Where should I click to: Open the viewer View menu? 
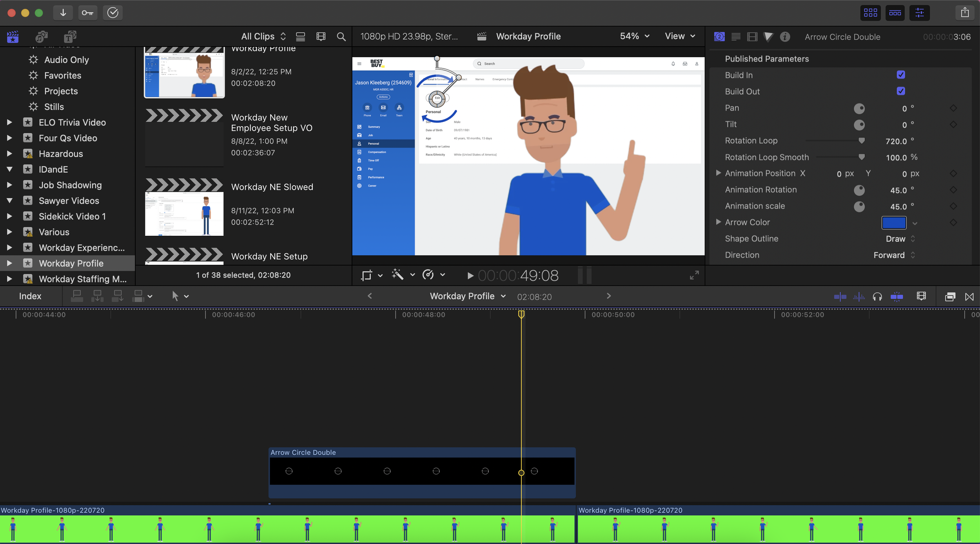pyautogui.click(x=680, y=36)
